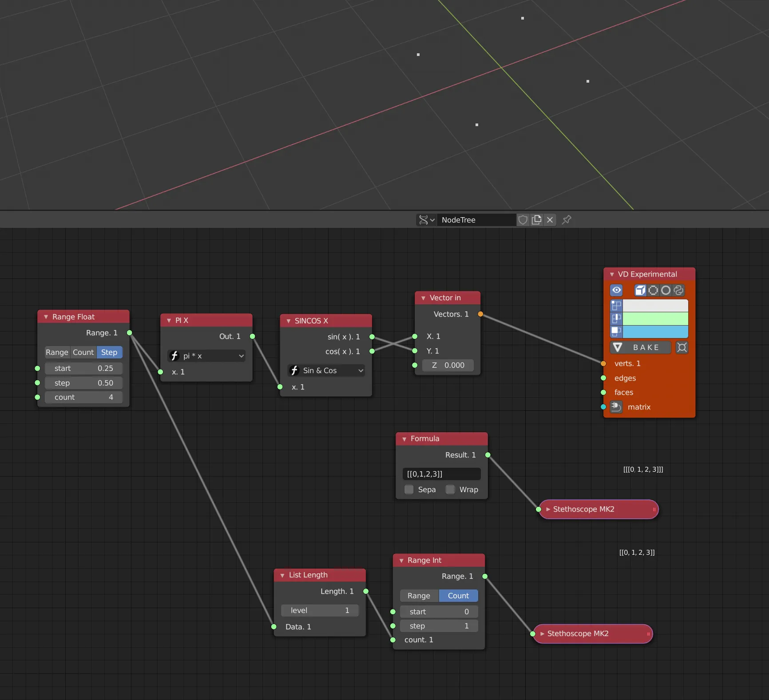Open the Sin & Cos function dropdown

pos(326,370)
